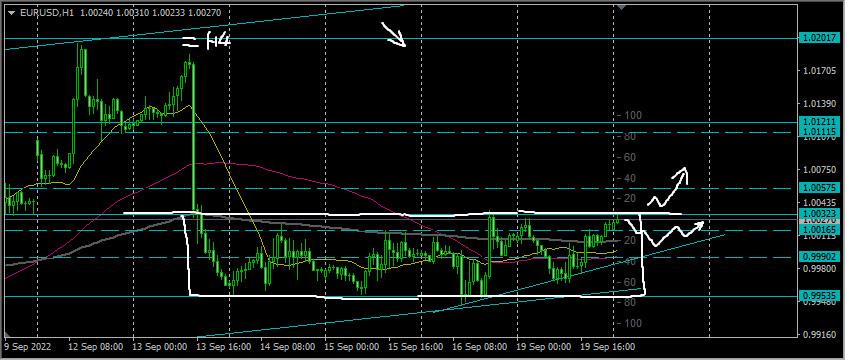Click the 0.99902 price label

coord(821,258)
